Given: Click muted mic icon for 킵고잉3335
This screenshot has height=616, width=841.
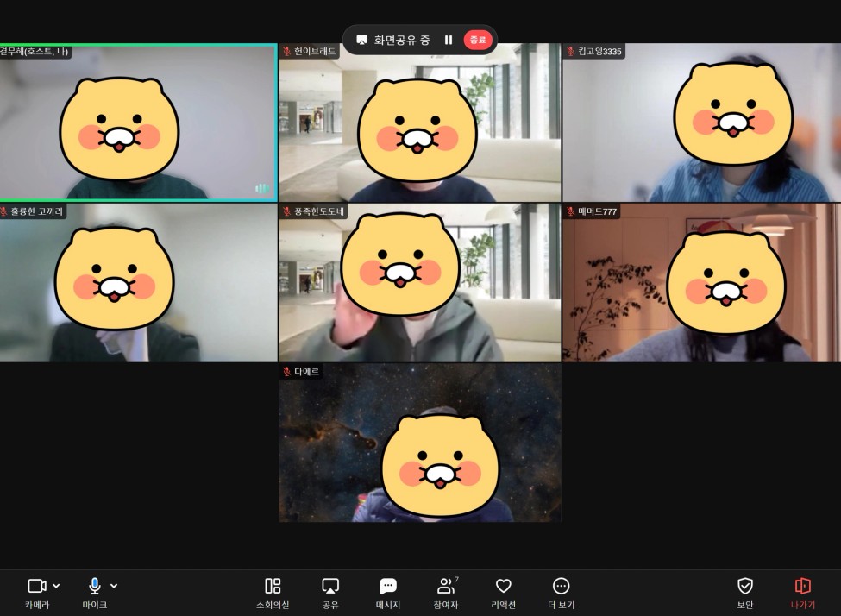Looking at the screenshot, I should [x=571, y=52].
